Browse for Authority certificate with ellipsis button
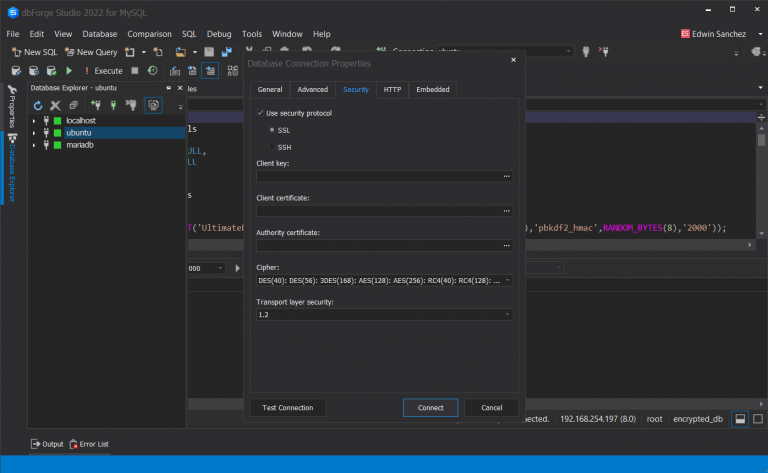 [507, 245]
